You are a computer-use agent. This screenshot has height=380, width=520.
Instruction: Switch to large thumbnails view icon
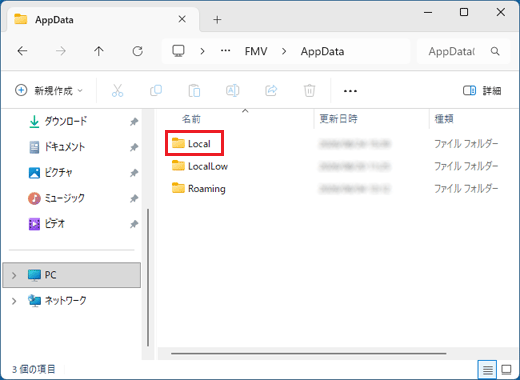click(x=506, y=369)
